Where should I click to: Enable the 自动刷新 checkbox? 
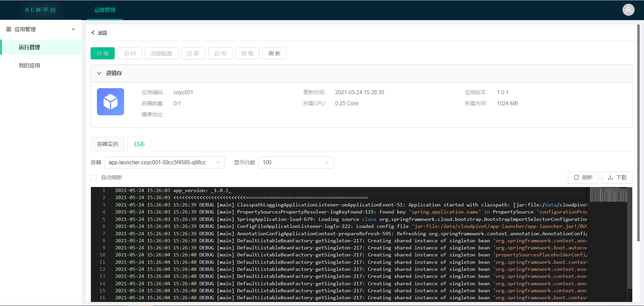pyautogui.click(x=94, y=177)
